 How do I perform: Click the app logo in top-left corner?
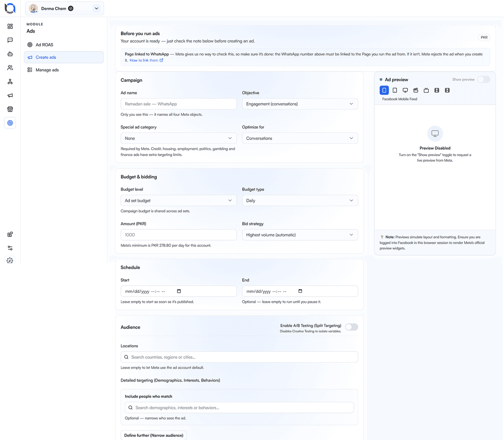pos(10,8)
